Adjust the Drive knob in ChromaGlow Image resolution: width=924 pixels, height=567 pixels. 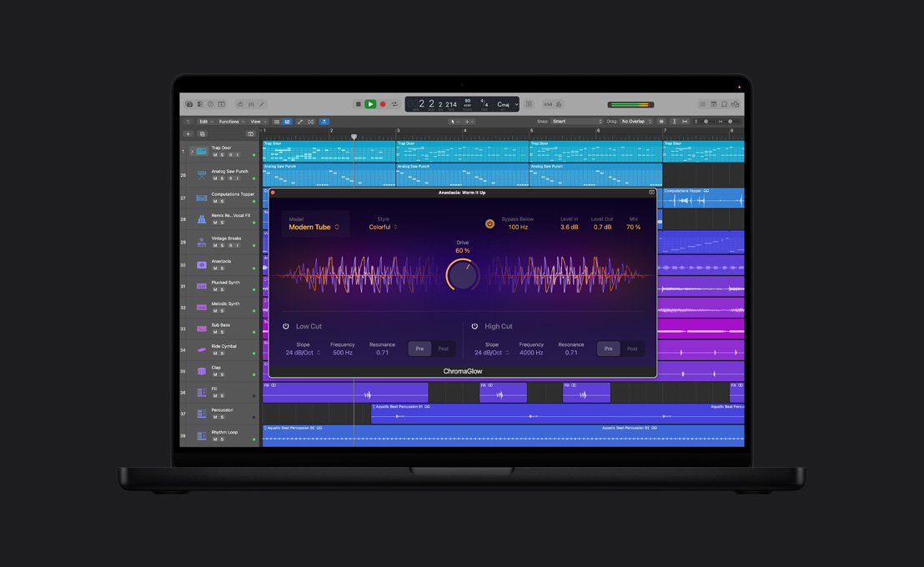(464, 275)
